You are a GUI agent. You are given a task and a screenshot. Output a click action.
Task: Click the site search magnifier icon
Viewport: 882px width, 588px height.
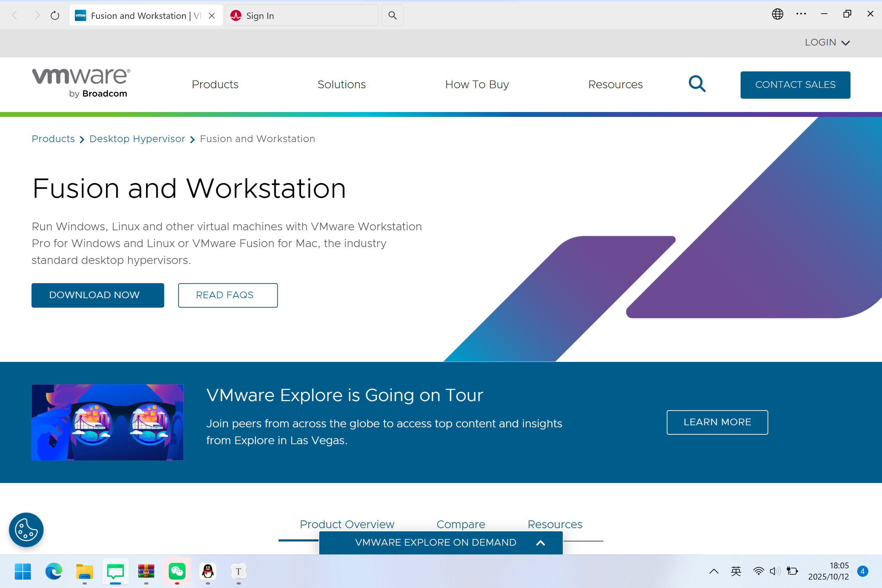697,84
